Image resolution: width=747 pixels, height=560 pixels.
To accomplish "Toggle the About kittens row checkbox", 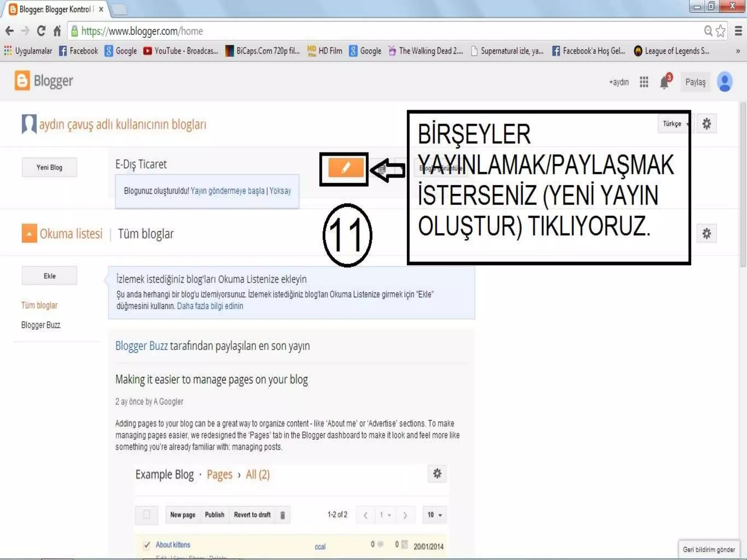I will [147, 545].
